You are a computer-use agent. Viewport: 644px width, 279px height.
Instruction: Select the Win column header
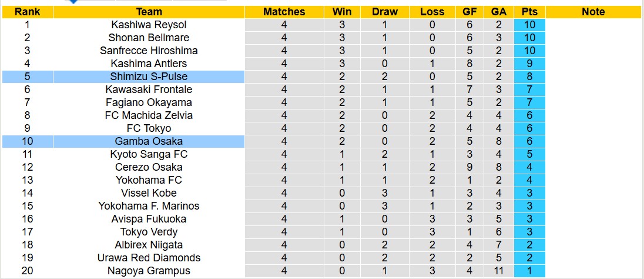point(342,12)
